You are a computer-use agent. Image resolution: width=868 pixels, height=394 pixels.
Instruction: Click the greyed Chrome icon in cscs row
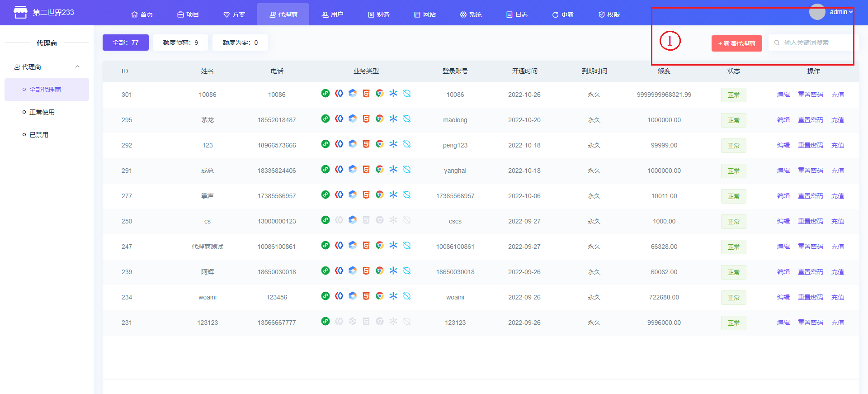[380, 220]
